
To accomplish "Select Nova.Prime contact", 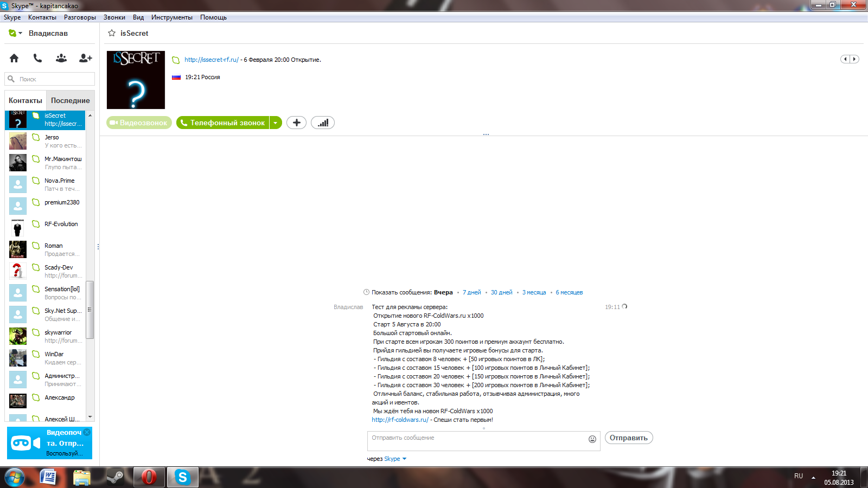I will pos(45,184).
